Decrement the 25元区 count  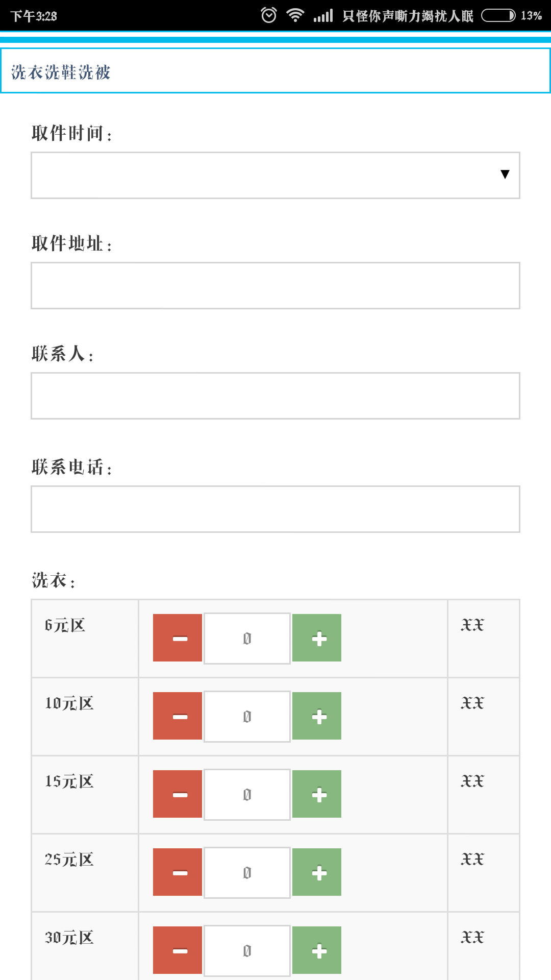click(x=178, y=872)
